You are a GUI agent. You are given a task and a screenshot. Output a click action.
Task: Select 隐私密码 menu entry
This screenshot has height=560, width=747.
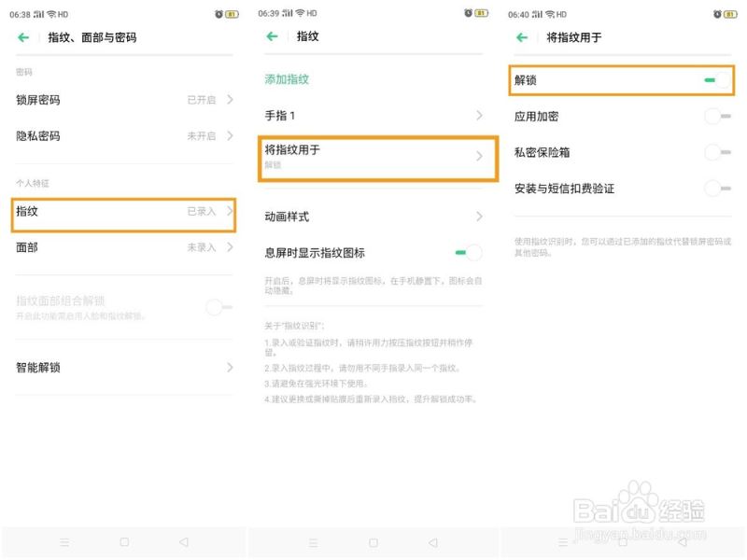(124, 136)
